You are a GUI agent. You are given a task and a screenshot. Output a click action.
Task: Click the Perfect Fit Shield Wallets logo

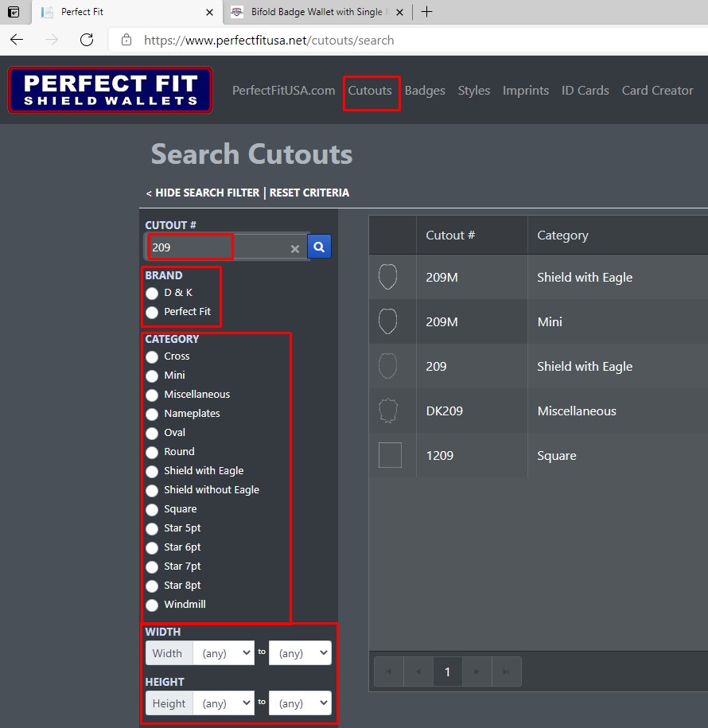pyautogui.click(x=110, y=90)
